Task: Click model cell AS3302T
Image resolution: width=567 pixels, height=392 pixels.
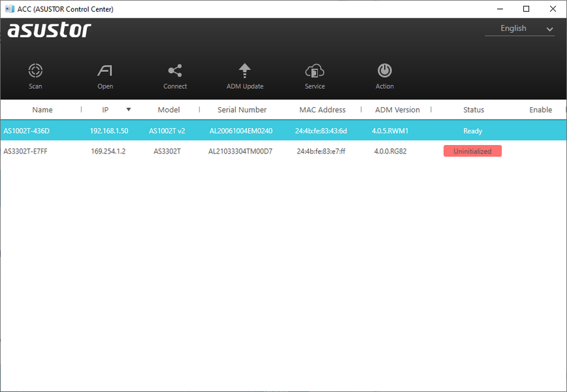Action: coord(167,151)
